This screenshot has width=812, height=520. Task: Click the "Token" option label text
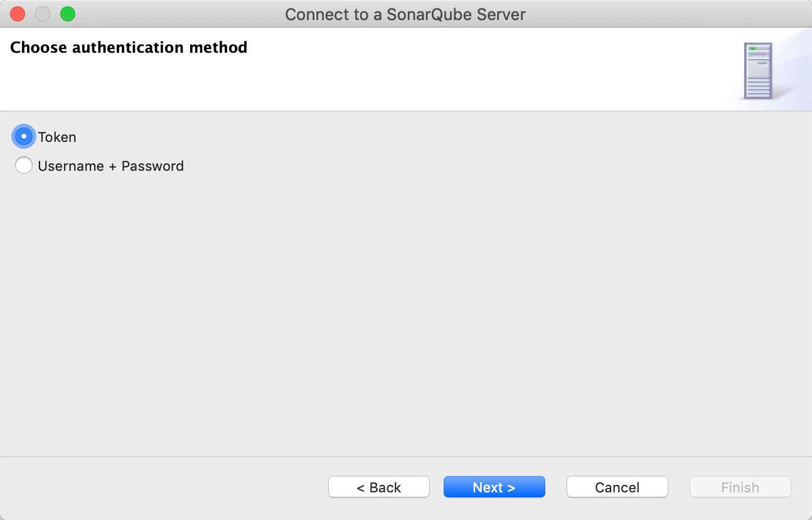point(57,137)
